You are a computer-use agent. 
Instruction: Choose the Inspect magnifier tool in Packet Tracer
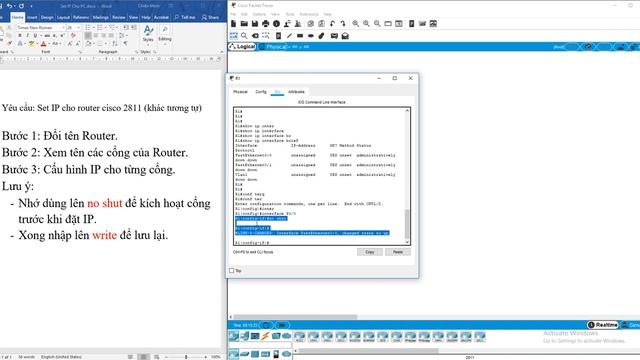(244, 36)
